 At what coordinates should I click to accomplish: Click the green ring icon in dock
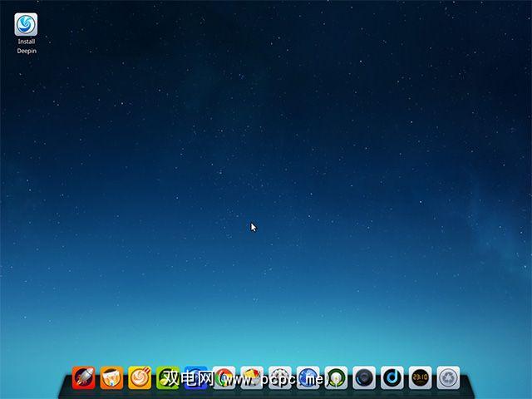click(336, 378)
